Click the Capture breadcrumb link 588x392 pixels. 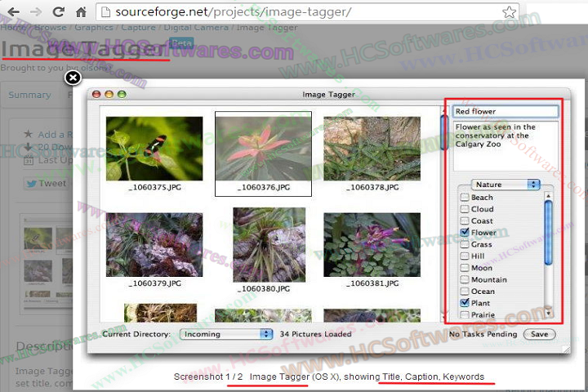(138, 28)
